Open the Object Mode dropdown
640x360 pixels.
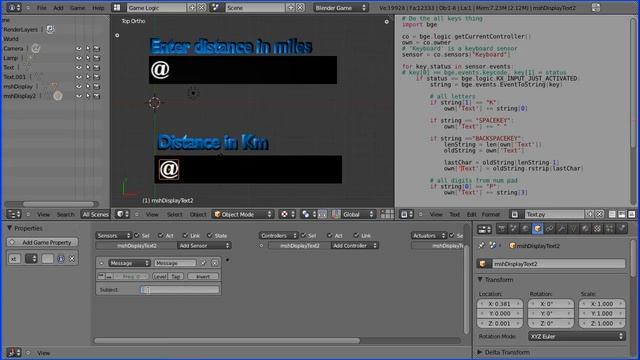(242, 214)
